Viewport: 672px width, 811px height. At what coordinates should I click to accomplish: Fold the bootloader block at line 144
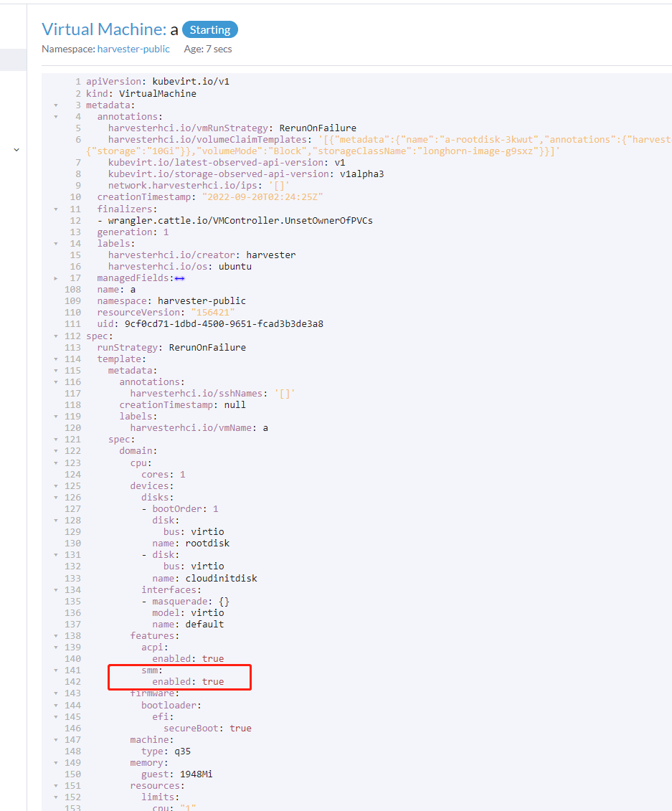[x=56, y=705]
